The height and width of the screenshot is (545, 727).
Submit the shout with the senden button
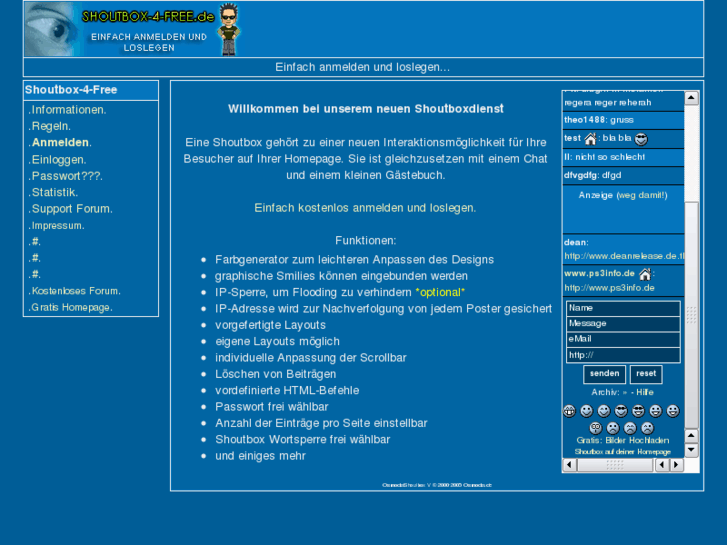604,374
